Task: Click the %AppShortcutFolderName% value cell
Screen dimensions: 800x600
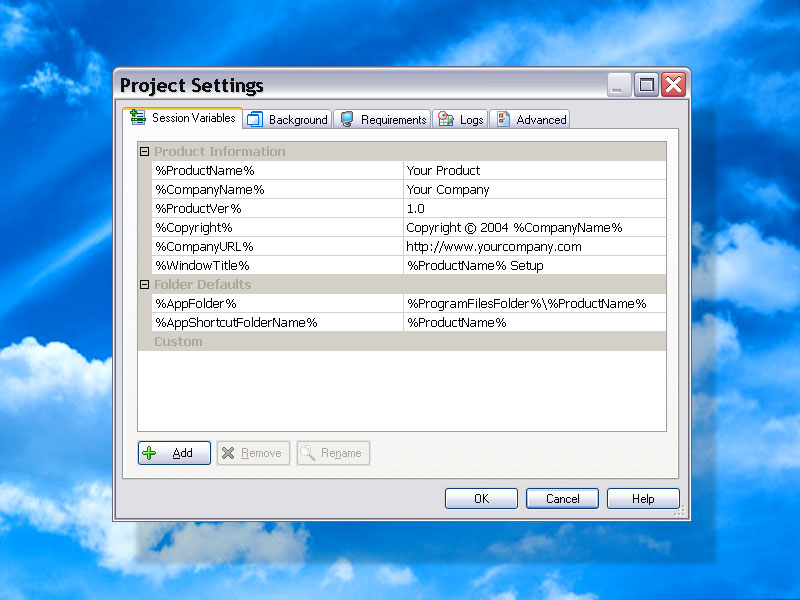Action: pyautogui.click(x=535, y=322)
